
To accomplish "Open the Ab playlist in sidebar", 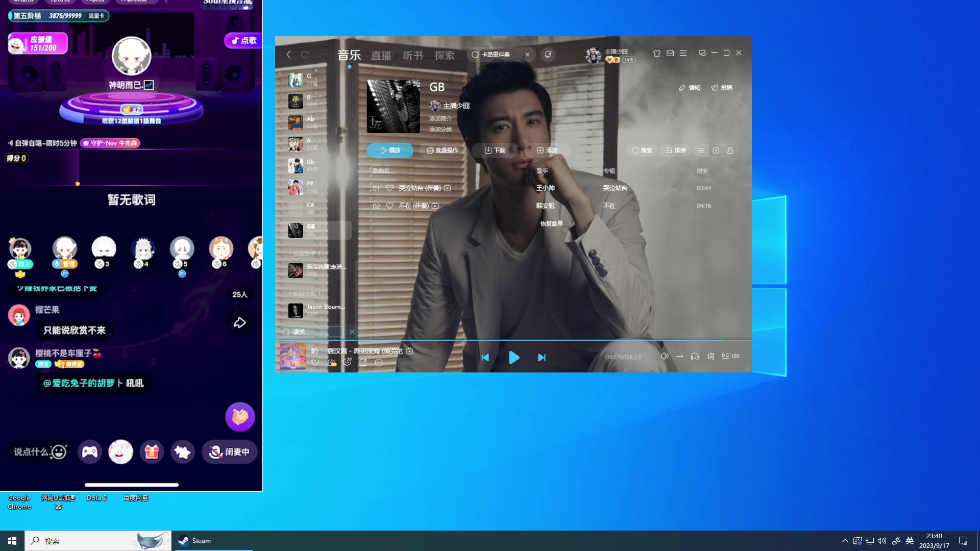I will click(316, 122).
